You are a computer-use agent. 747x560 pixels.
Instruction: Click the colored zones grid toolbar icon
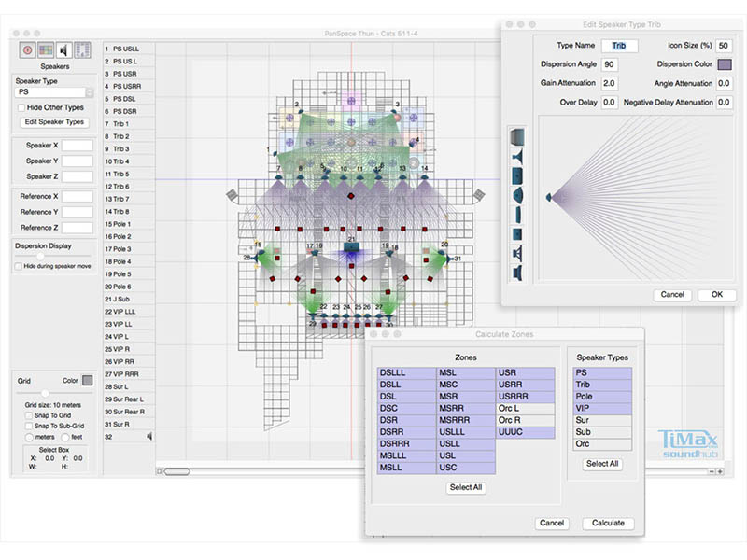44,49
